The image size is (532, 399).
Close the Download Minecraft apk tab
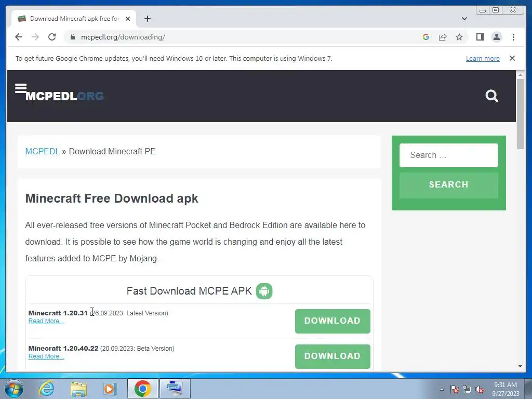tap(128, 19)
